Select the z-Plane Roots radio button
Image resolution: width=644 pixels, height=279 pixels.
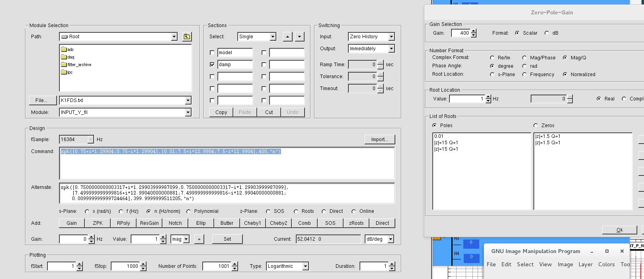[x=296, y=211]
